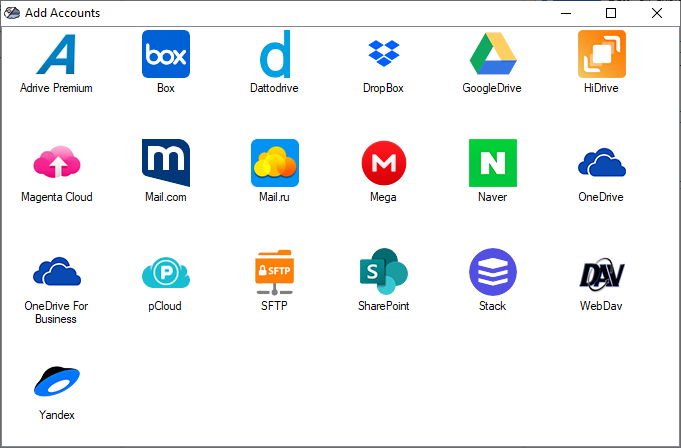
Task: Click the 'Box' text label
Action: tap(166, 88)
